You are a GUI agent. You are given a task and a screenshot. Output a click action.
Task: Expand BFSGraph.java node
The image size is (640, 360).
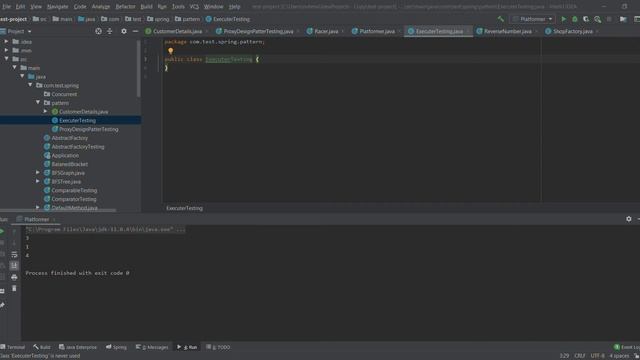point(38,173)
